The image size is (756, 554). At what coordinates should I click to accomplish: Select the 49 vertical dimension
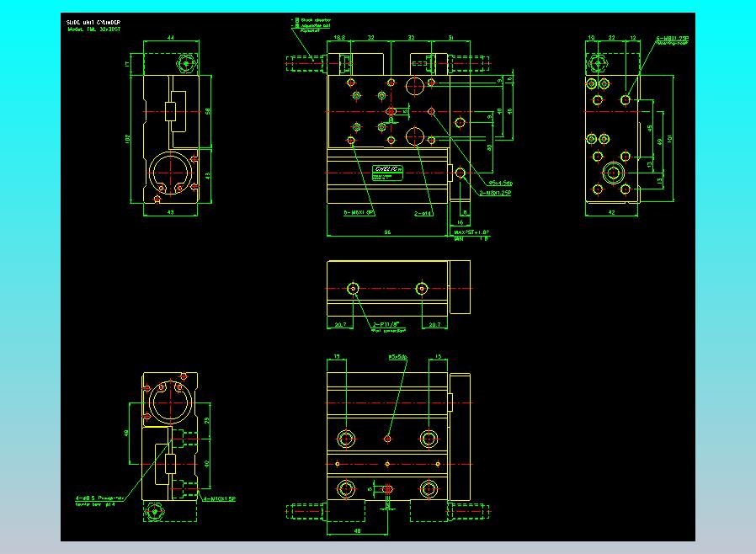(659, 141)
